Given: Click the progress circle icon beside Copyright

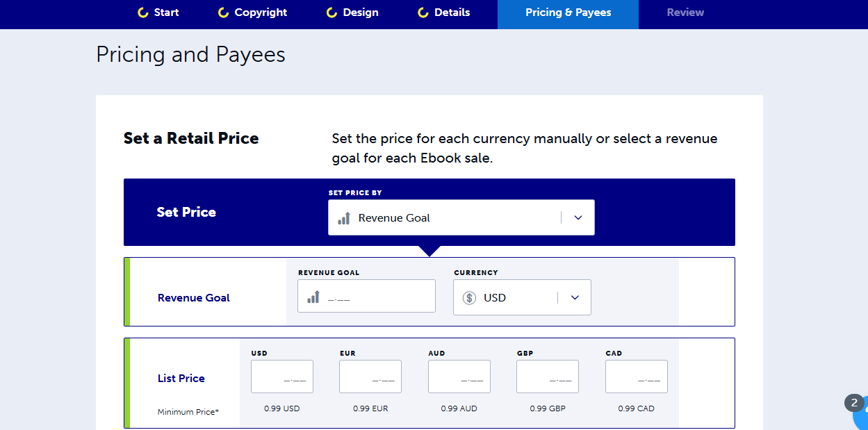Looking at the screenshot, I should pyautogui.click(x=222, y=12).
